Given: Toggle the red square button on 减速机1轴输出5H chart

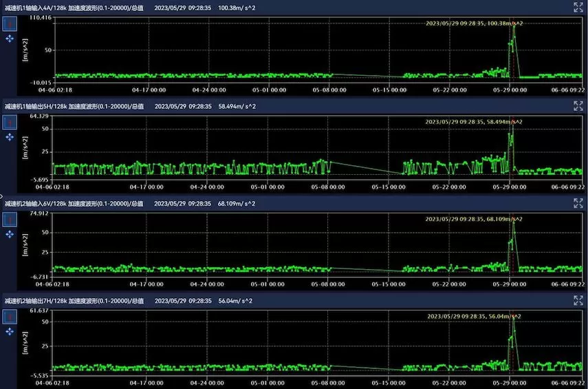Looking at the screenshot, I should coord(10,122).
